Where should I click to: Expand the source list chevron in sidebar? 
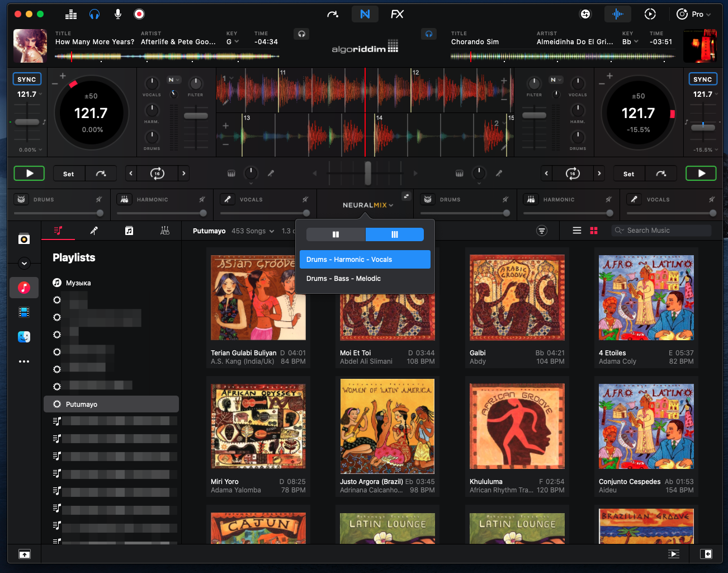point(24,263)
